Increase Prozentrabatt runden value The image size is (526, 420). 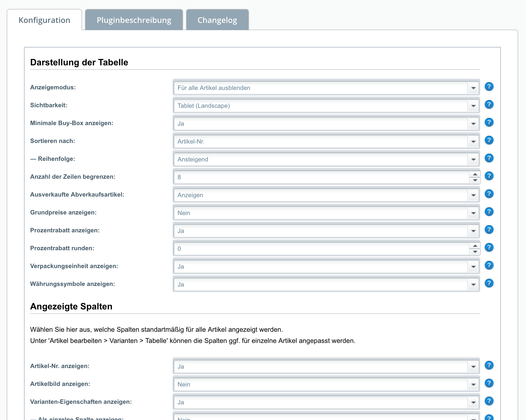(475, 245)
